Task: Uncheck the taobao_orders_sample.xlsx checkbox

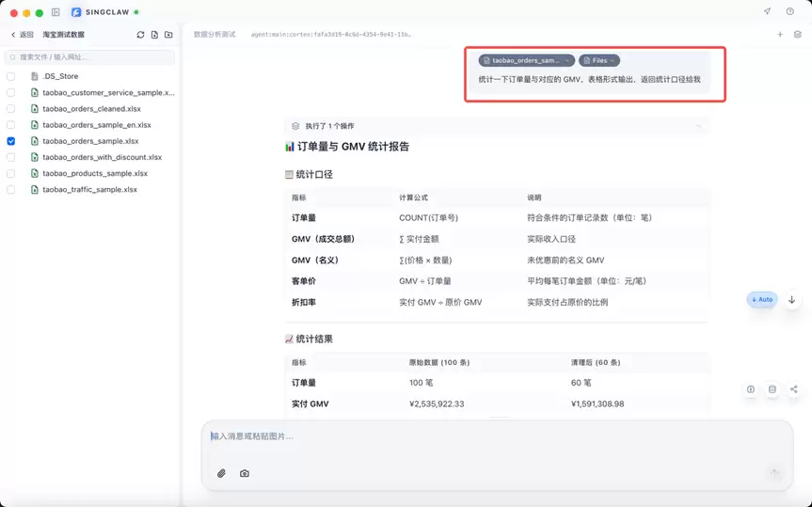Action: pos(11,141)
